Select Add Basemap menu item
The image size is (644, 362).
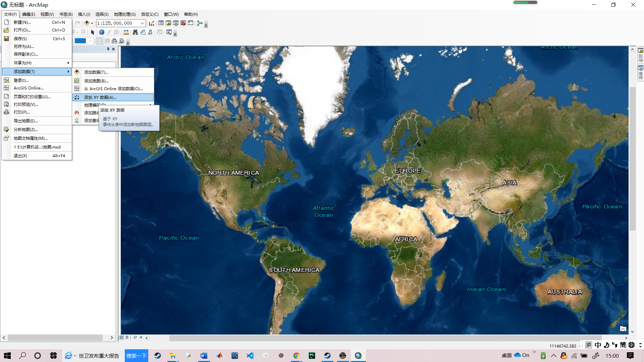(x=113, y=81)
